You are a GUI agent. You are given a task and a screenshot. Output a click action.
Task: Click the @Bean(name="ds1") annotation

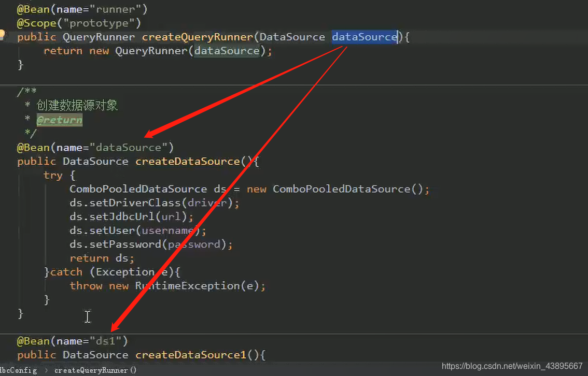pos(73,341)
